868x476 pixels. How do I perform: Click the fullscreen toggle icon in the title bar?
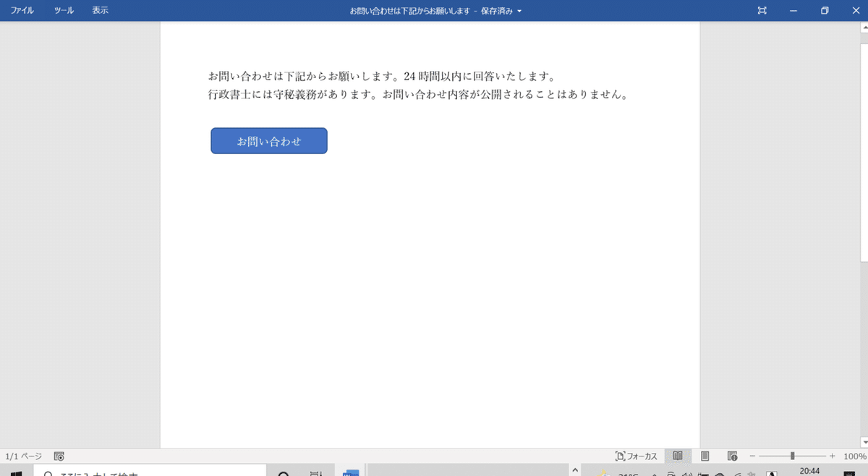click(x=761, y=11)
